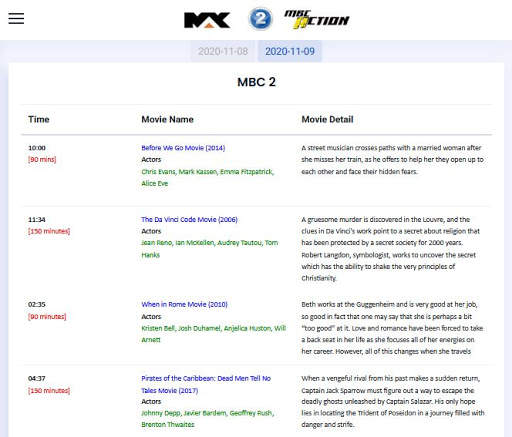This screenshot has width=512, height=437.
Task: Click the Time column header
Action: [x=39, y=119]
